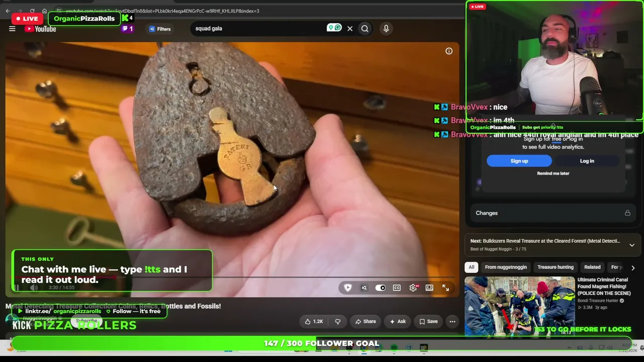Click the blue Sign up button
The height and width of the screenshot is (362, 644).
(519, 161)
